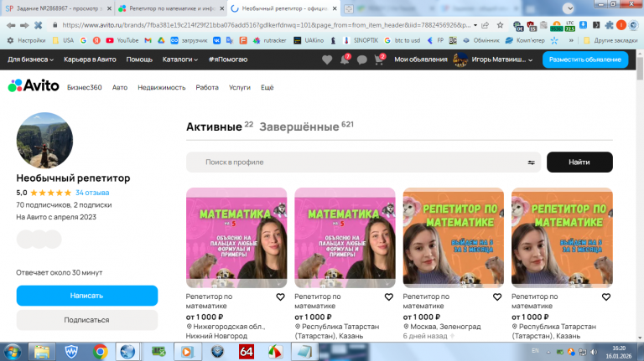Click the Написать button
The height and width of the screenshot is (361, 644).
[87, 296]
